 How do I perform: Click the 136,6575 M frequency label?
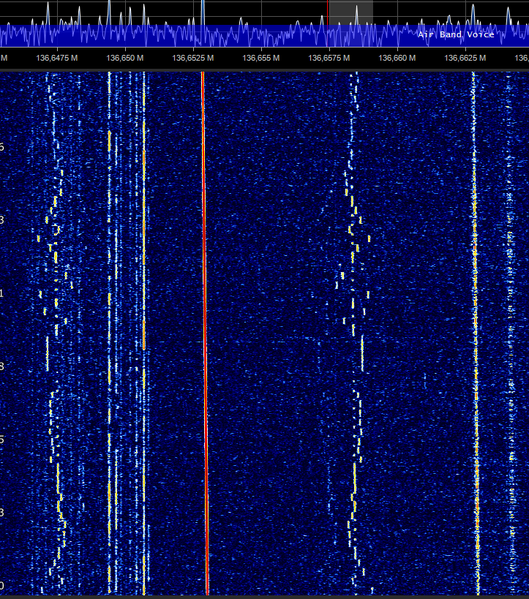coord(329,58)
